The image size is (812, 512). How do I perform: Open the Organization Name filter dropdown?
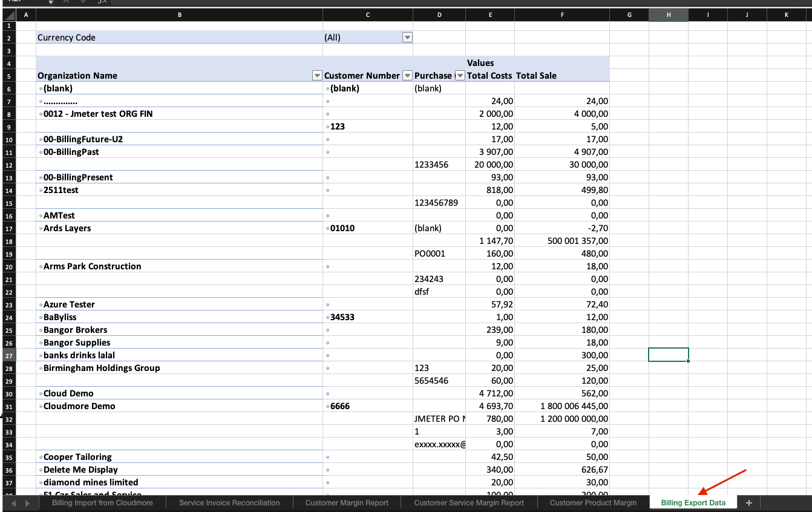[x=316, y=76]
